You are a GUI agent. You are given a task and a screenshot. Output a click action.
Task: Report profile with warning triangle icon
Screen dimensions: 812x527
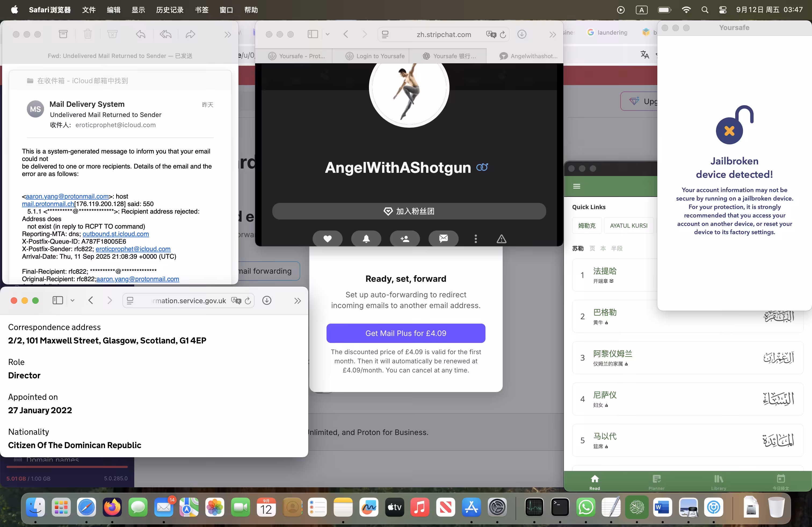pyautogui.click(x=501, y=239)
